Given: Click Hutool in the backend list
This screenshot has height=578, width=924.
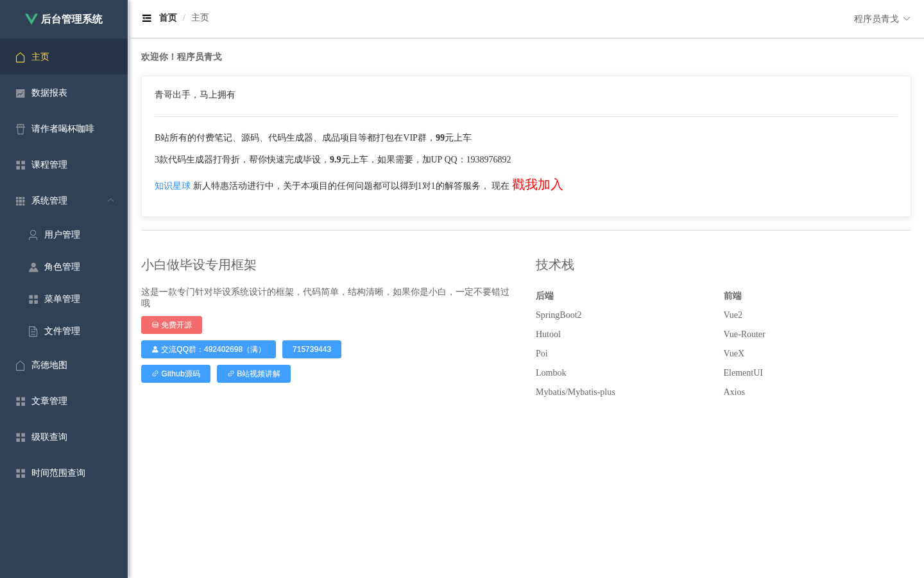Looking at the screenshot, I should (548, 334).
